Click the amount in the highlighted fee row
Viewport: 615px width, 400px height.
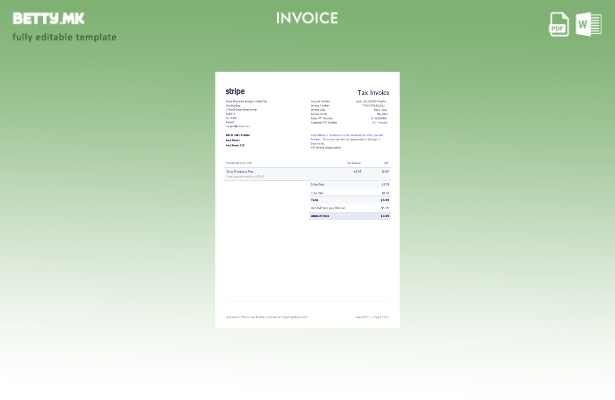pyautogui.click(x=385, y=171)
